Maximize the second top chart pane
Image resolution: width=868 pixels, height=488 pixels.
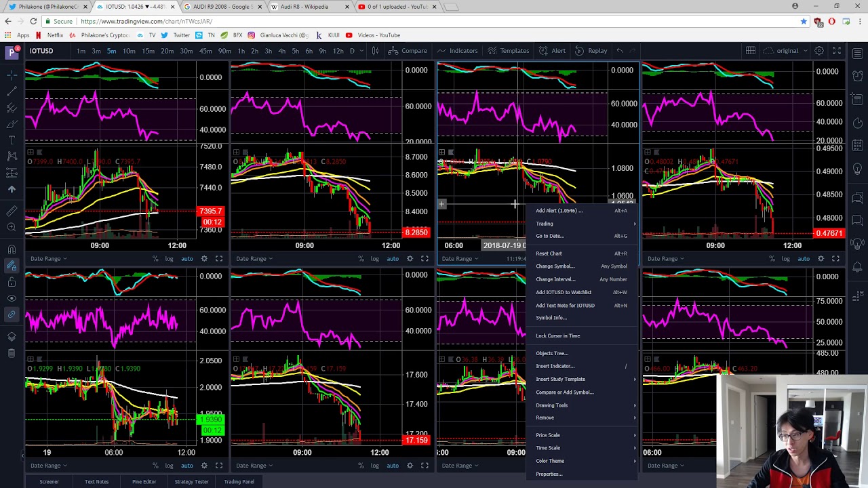[x=425, y=258]
